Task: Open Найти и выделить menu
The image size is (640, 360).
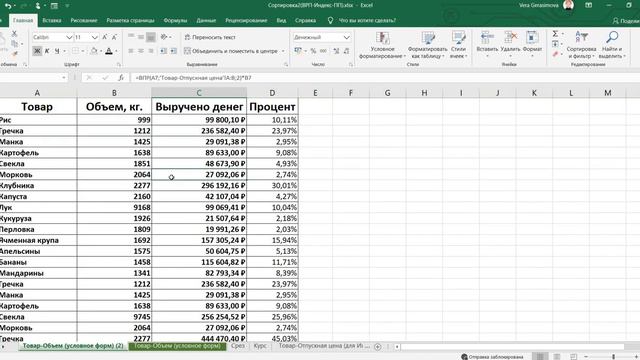Action: pyautogui.click(x=612, y=45)
